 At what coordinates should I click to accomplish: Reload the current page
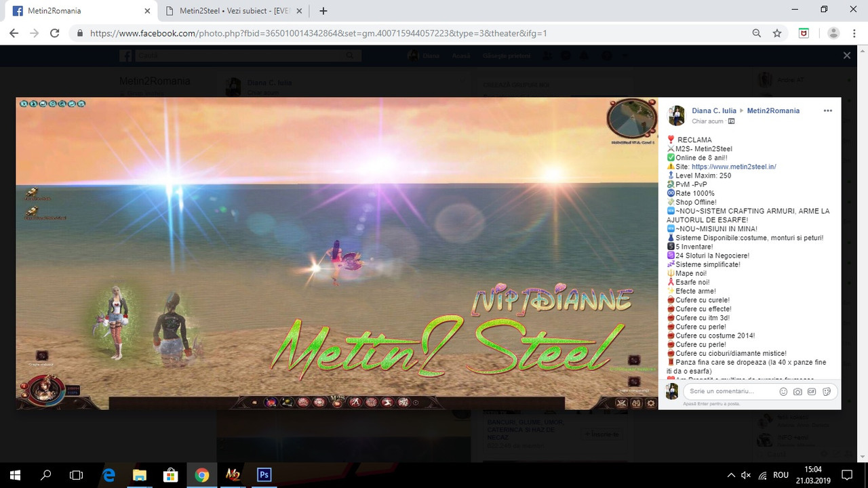tap(55, 33)
